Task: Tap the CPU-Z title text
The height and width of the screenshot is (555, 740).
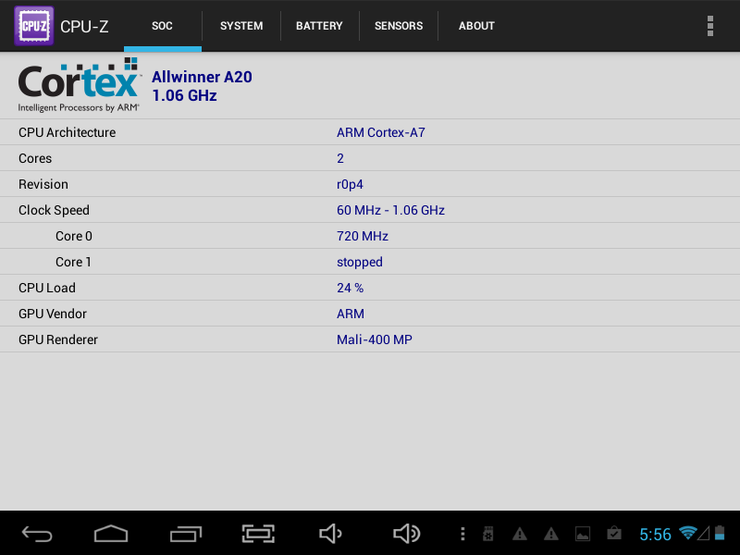Action: pyautogui.click(x=84, y=27)
